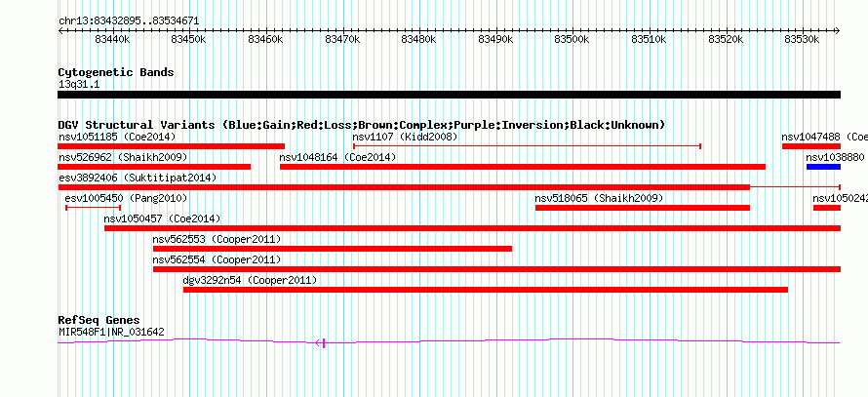868x397 pixels.
Task: Click the 83460k ruler tick label
Action: pyautogui.click(x=266, y=39)
